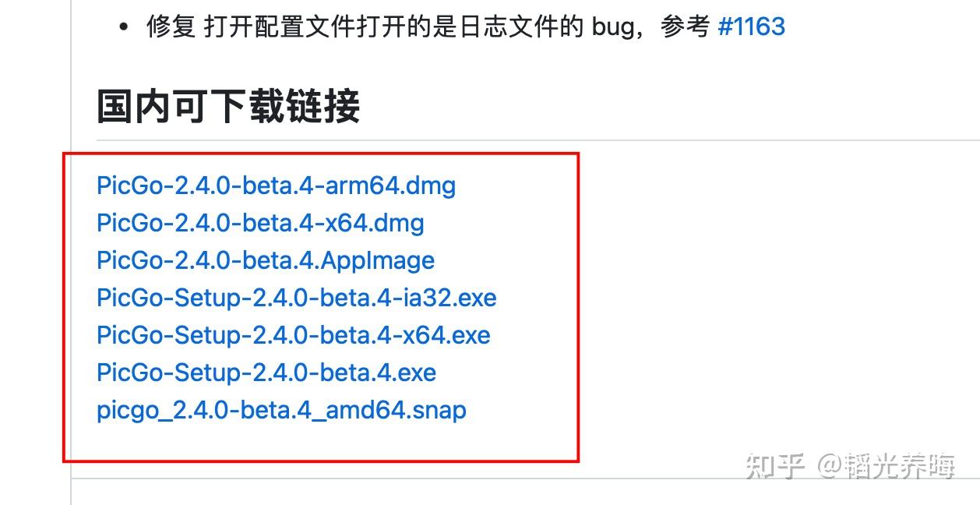Get the Apple Silicon arm64 macOS installer
This screenshot has width=980, height=505.
click(277, 185)
